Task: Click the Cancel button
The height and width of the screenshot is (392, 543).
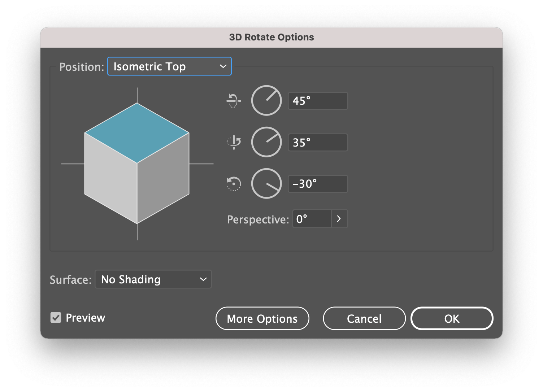Action: [x=364, y=318]
